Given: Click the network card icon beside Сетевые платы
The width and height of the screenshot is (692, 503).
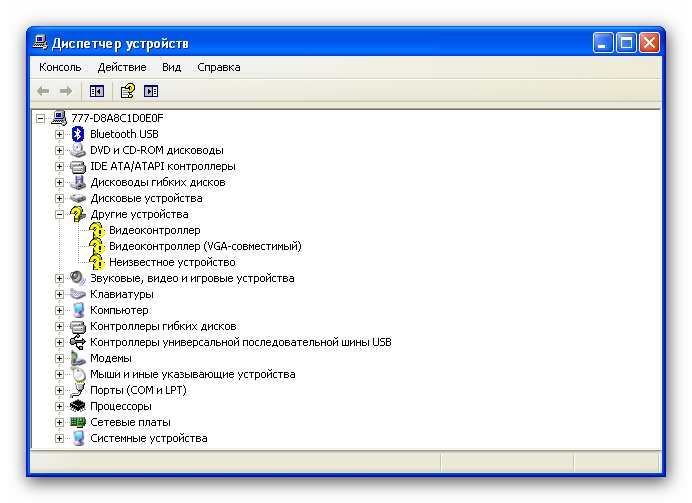Looking at the screenshot, I should 78,422.
